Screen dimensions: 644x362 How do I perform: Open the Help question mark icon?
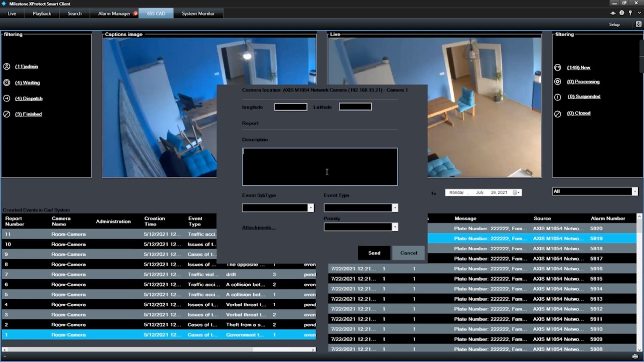[622, 13]
